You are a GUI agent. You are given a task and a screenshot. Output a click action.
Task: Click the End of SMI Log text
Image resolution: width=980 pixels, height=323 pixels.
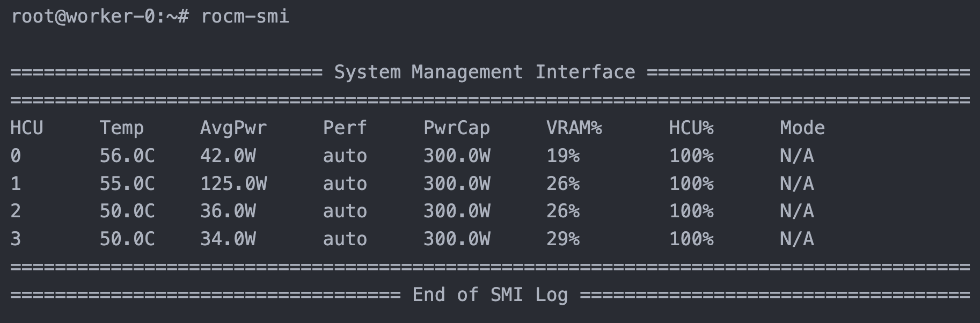point(489,295)
